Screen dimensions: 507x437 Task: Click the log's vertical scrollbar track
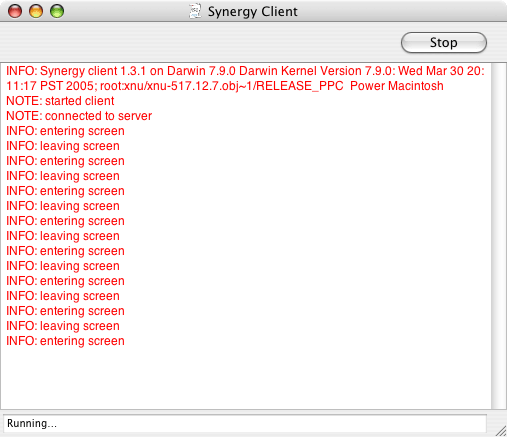coord(499,236)
